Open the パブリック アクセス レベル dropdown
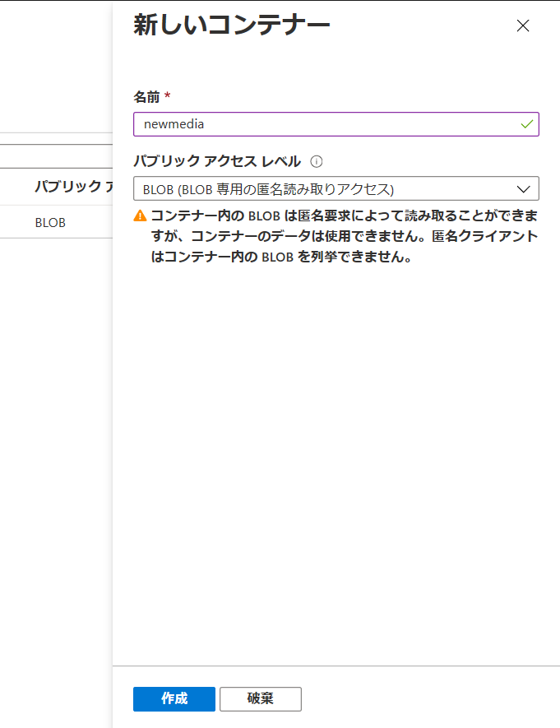Viewport: 560px width, 728px height. 336,188
